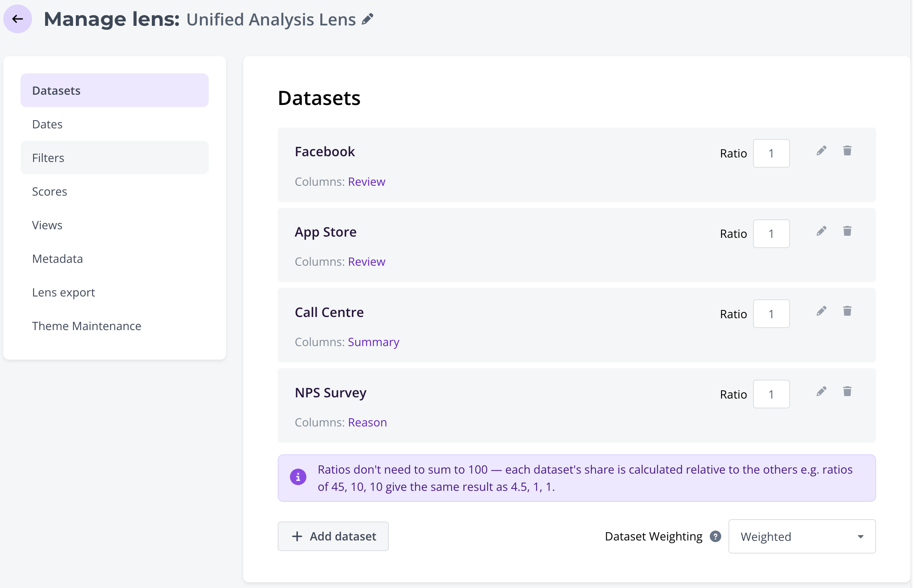Open the Theme Maintenance section

pos(114,326)
